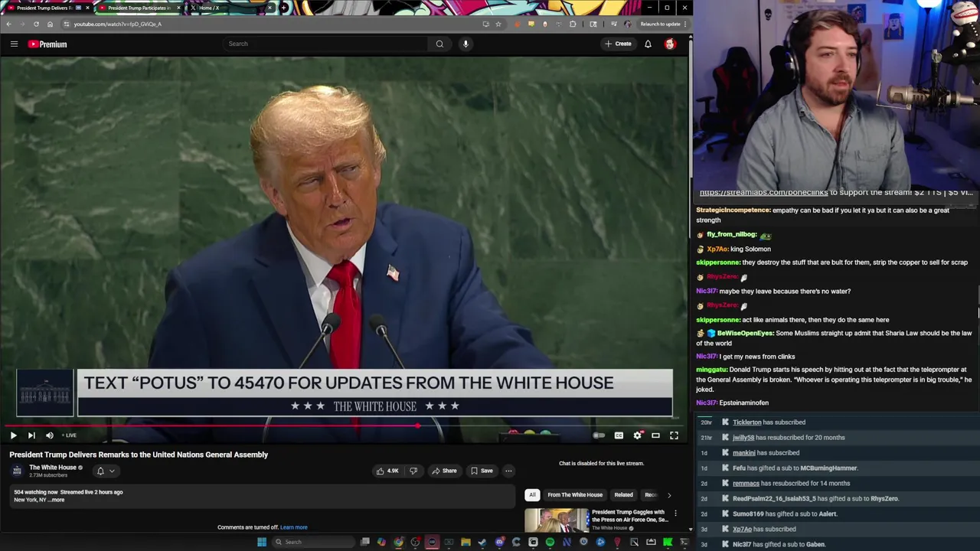Go to the YouTube Premium home logo
This screenshot has width=980, height=551.
coord(47,44)
